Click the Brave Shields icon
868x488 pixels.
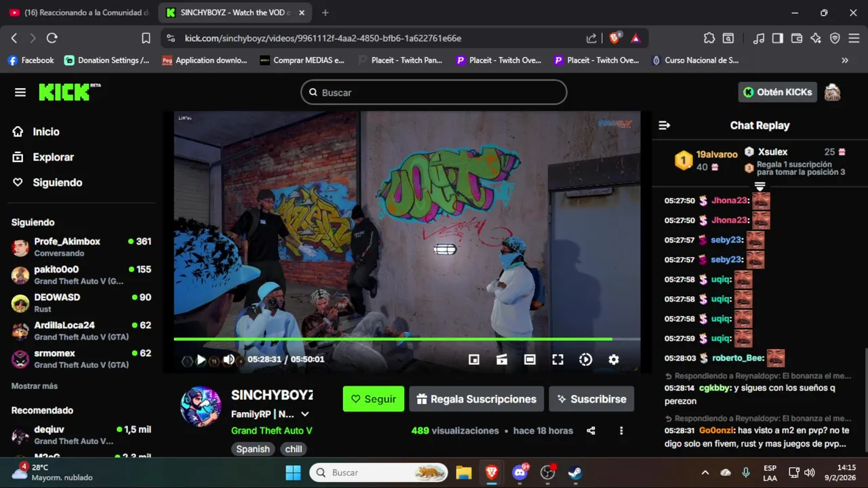614,38
